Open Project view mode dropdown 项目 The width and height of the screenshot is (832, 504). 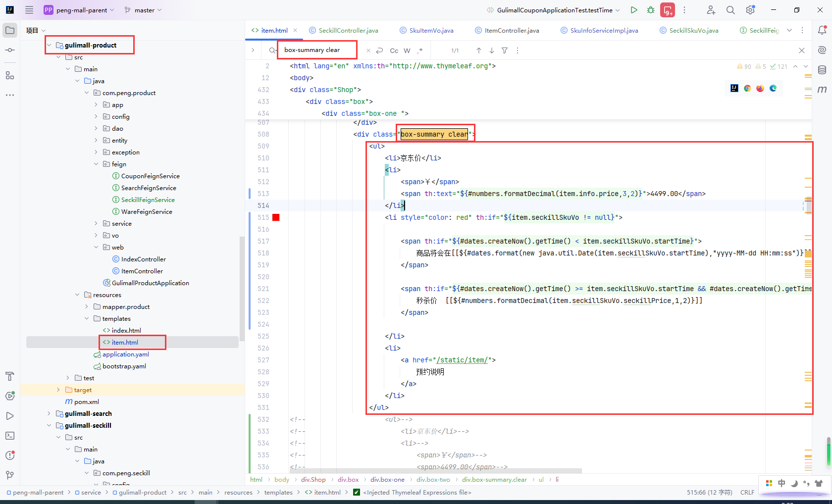coord(36,30)
